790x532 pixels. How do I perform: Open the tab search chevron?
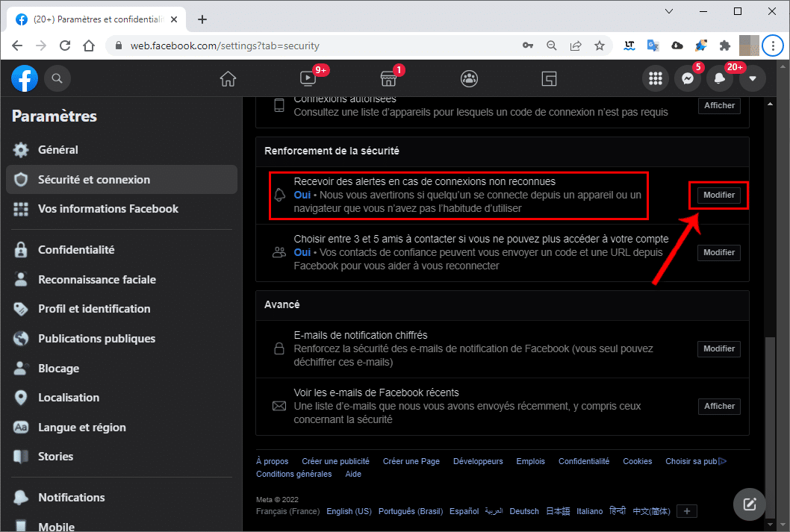pyautogui.click(x=669, y=11)
